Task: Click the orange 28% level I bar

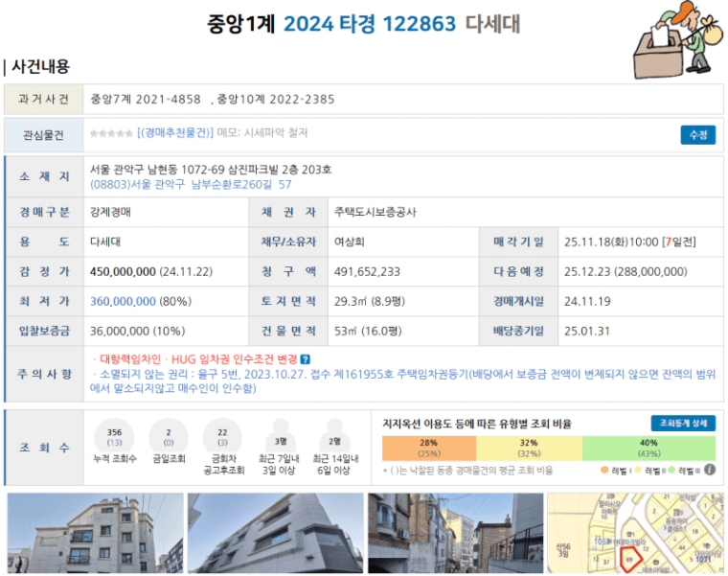Action: [x=429, y=449]
